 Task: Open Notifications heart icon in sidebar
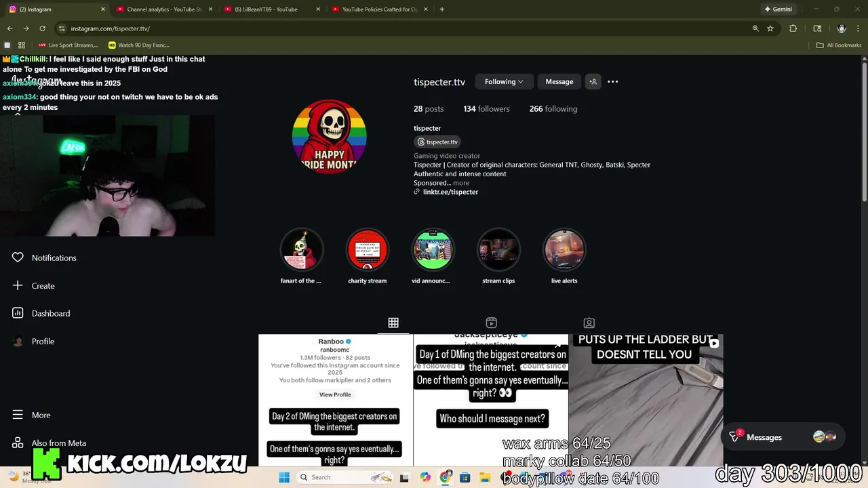[x=18, y=258]
